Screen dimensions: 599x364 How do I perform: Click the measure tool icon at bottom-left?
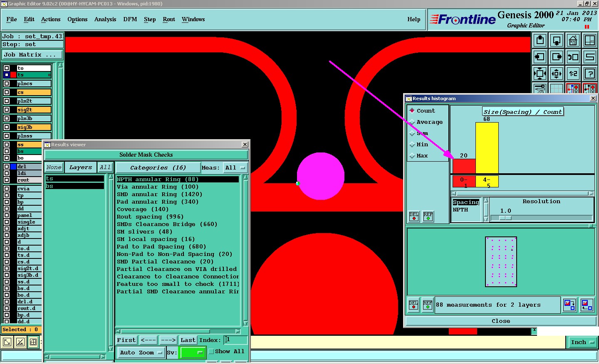coord(20,342)
